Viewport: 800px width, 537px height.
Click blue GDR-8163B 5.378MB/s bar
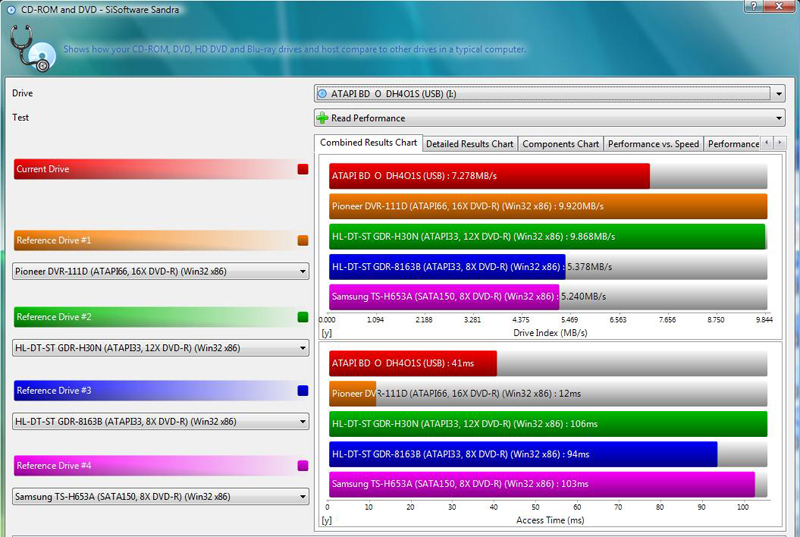click(447, 267)
